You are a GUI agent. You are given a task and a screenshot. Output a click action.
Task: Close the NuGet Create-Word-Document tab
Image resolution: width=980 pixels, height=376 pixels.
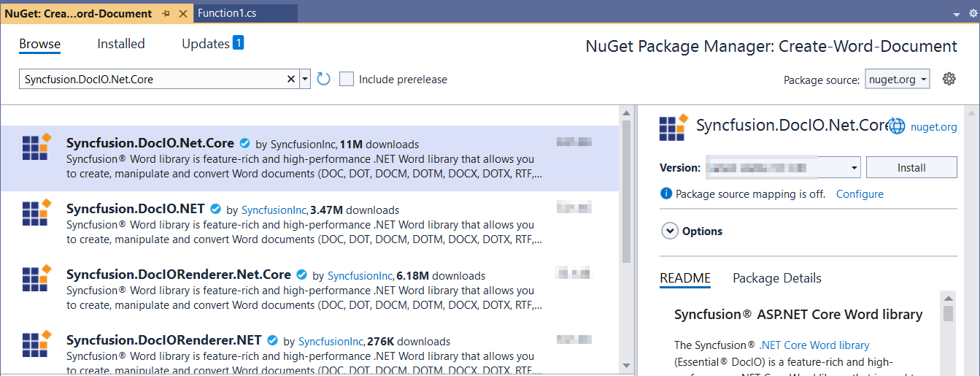(x=182, y=13)
